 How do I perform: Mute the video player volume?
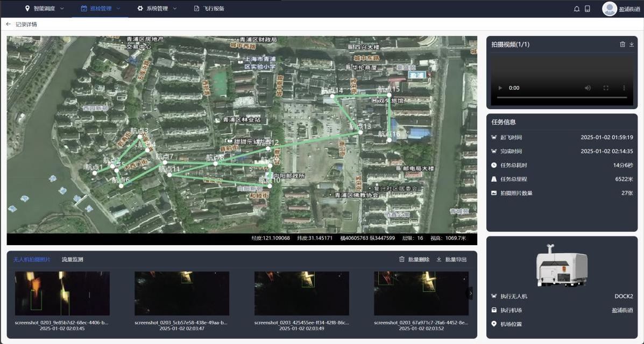(588, 88)
